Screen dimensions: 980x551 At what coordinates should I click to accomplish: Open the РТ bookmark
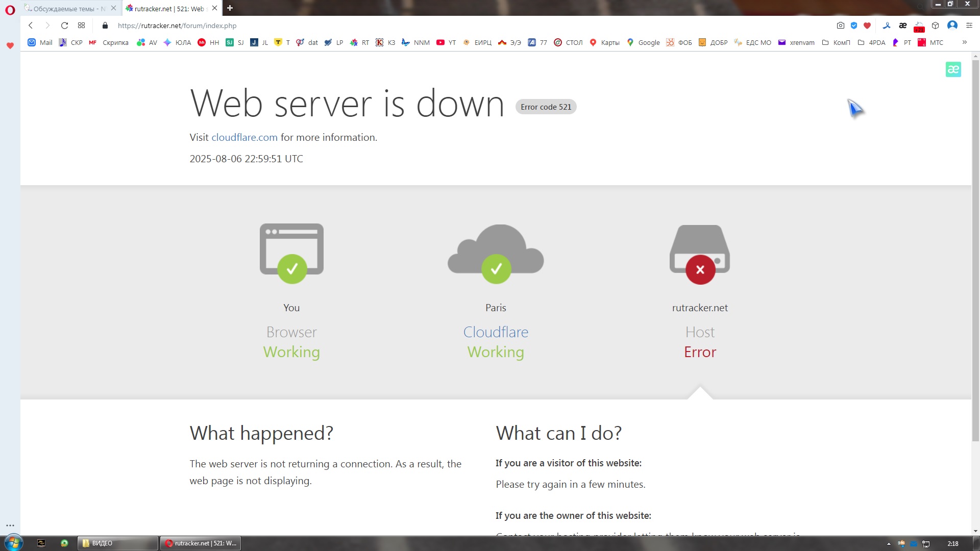(901, 42)
